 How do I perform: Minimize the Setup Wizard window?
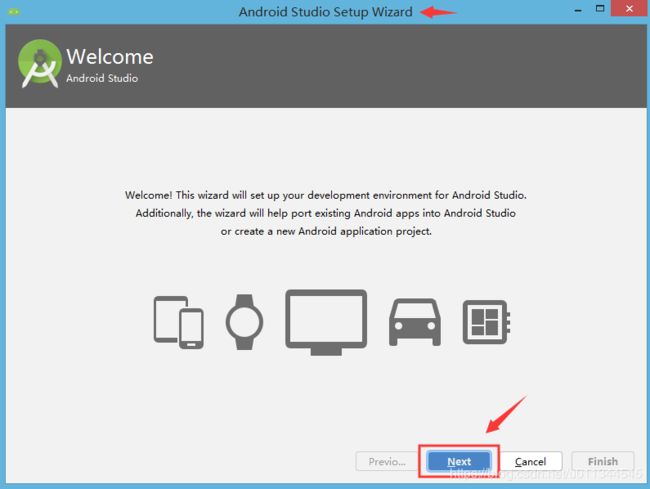[578, 10]
